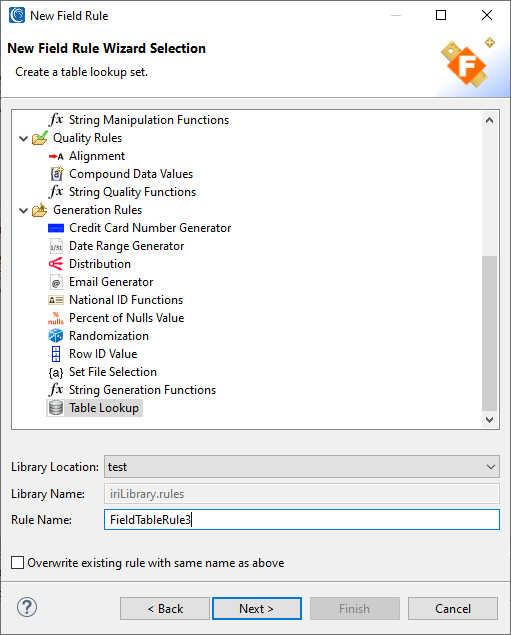Click the Date Range Generator calendar icon
The image size is (511, 635).
56,246
